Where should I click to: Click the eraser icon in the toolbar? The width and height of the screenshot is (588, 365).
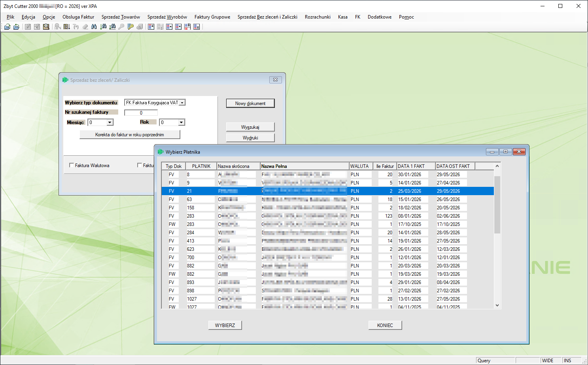[85, 27]
